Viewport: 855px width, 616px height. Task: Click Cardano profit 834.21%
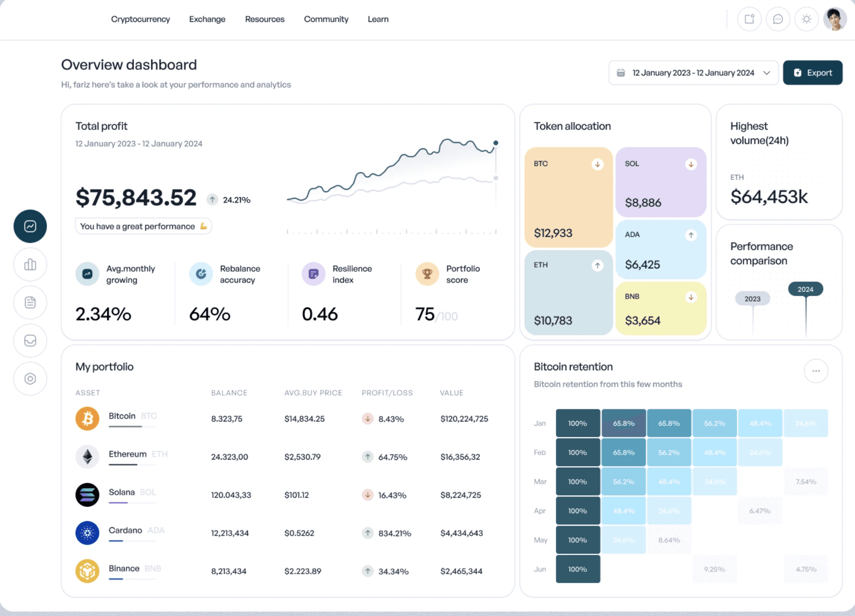click(x=395, y=533)
